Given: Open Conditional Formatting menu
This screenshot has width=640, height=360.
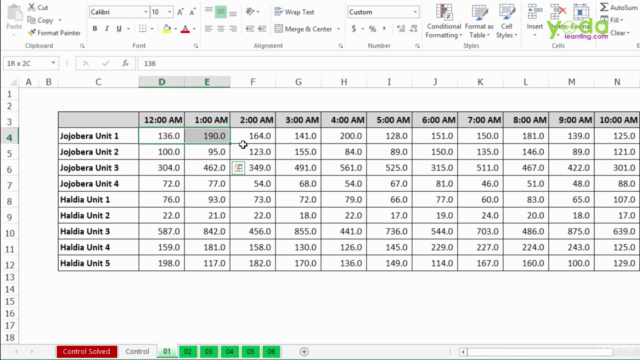Looking at the screenshot, I should (444, 21).
